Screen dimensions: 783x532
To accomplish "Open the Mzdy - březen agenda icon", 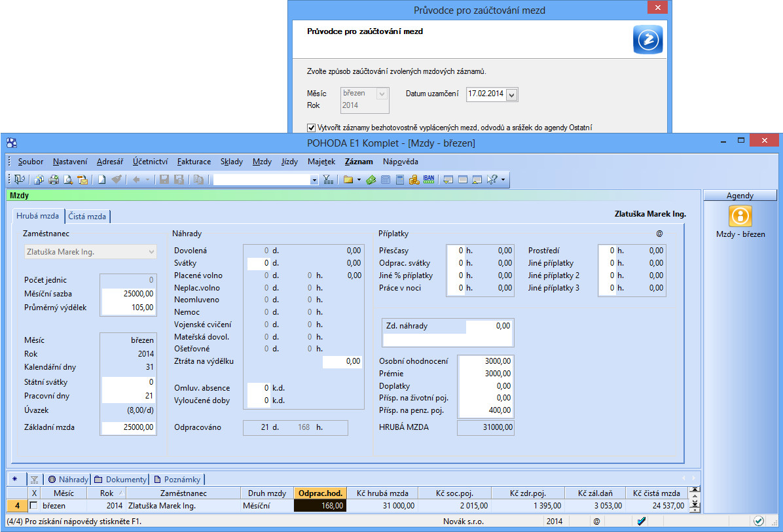I will coord(740,216).
